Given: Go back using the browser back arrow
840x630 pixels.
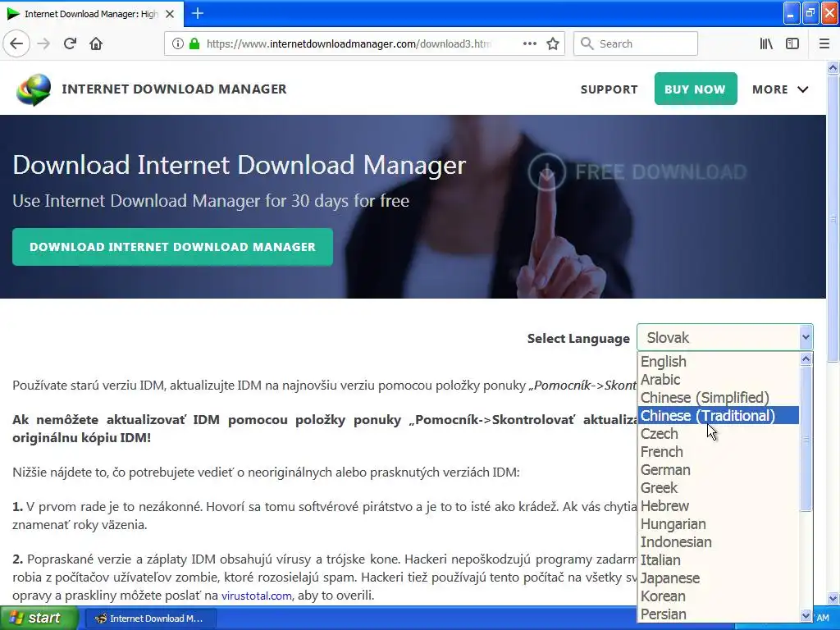Looking at the screenshot, I should 16,44.
